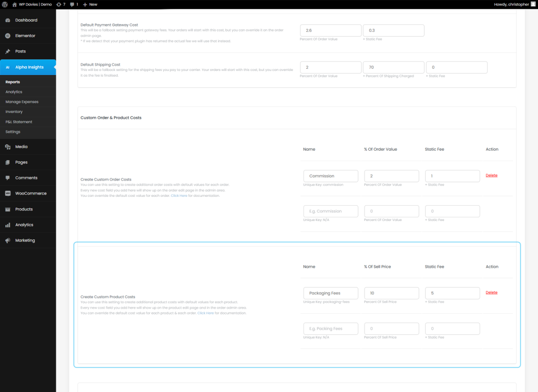The height and width of the screenshot is (392, 538).
Task: Open the comments notification in the top bar
Action: point(73,4)
